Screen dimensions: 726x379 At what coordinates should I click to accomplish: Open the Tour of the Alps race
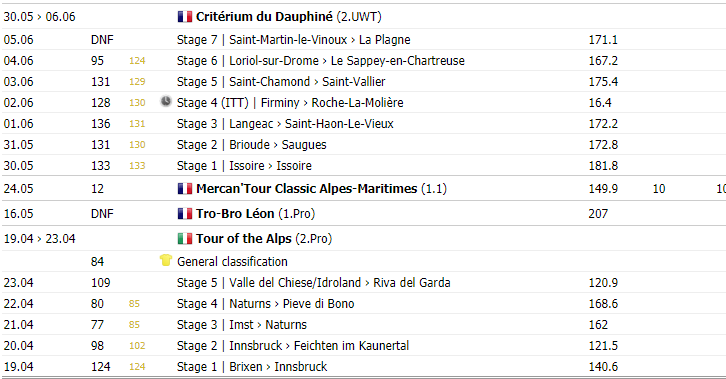coord(244,239)
